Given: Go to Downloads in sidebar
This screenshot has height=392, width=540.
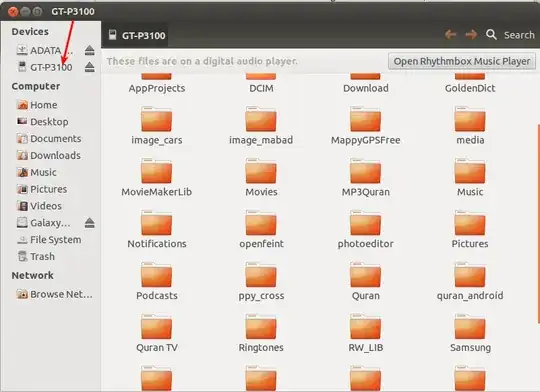Looking at the screenshot, I should (55, 155).
